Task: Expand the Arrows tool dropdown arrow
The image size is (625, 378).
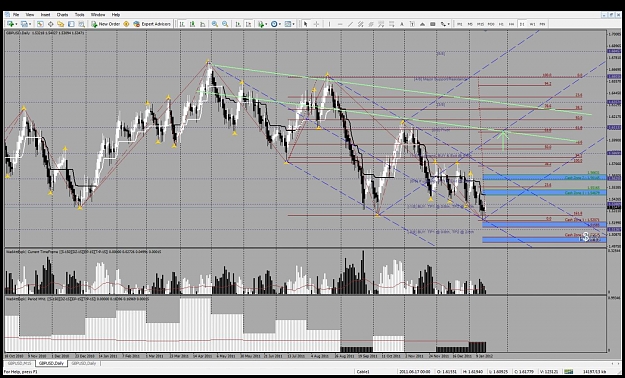Action: pos(448,24)
